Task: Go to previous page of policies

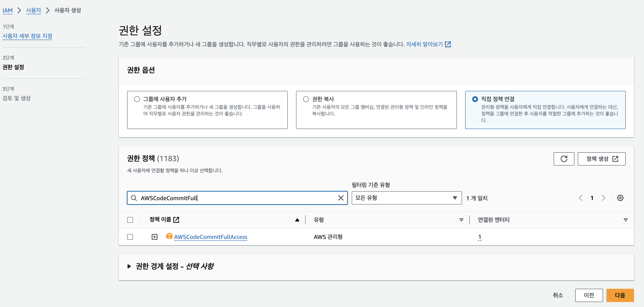Action: click(580, 198)
